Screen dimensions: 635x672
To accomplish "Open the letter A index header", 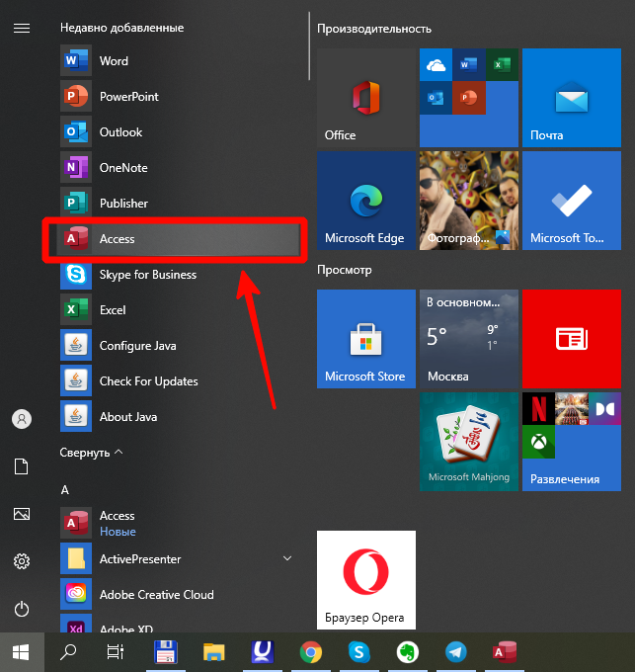I will pyautogui.click(x=64, y=490).
